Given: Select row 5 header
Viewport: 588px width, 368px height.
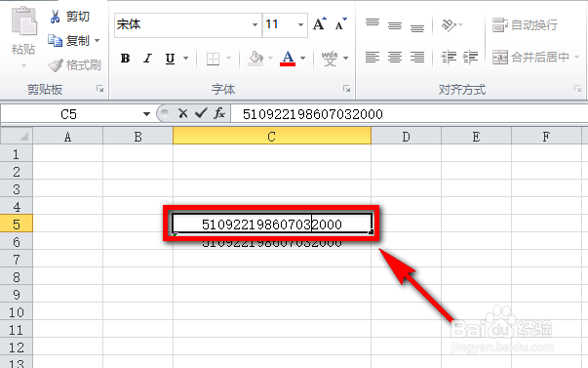Looking at the screenshot, I should tap(17, 225).
